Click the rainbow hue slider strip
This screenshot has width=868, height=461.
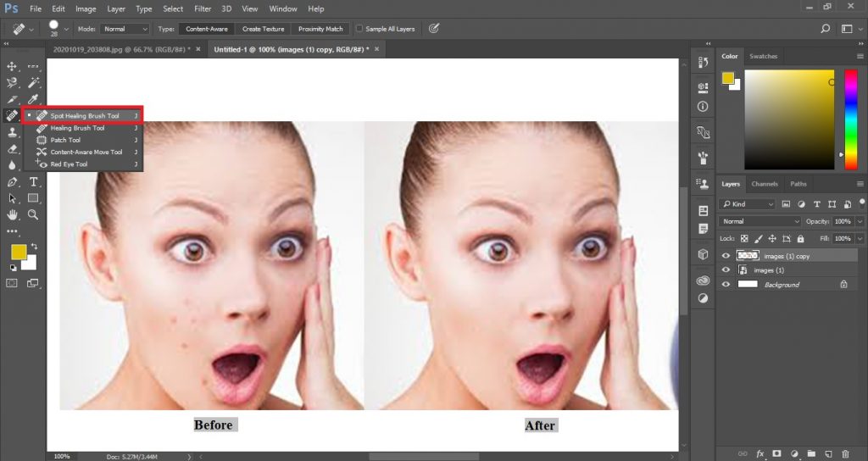[851, 119]
